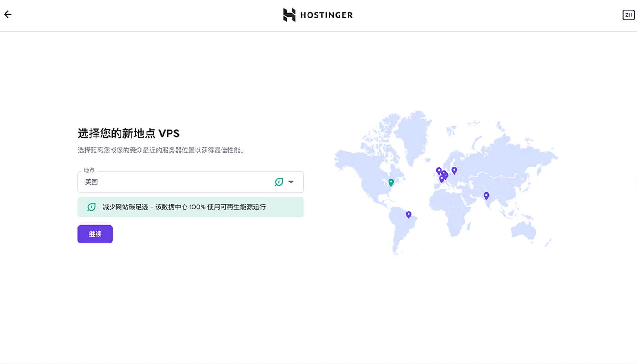Image resolution: width=637 pixels, height=364 pixels.
Task: Open the location dropdown using the chevron arrow
Action: 291,182
